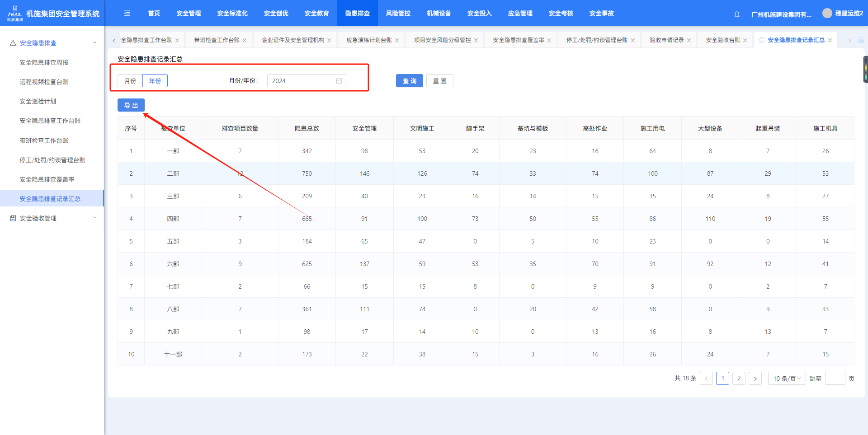The height and width of the screenshot is (435, 868).
Task: Click the user avatar icon
Action: tap(827, 14)
